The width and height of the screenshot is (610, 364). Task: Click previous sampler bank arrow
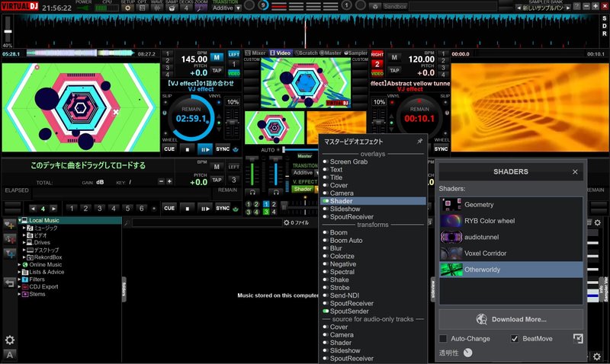pyautogui.click(x=518, y=8)
